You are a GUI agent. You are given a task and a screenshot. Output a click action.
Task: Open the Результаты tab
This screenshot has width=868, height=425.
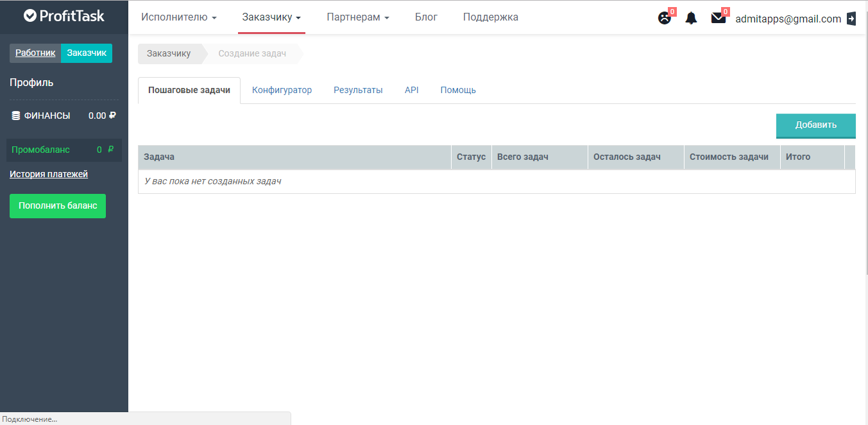click(358, 90)
